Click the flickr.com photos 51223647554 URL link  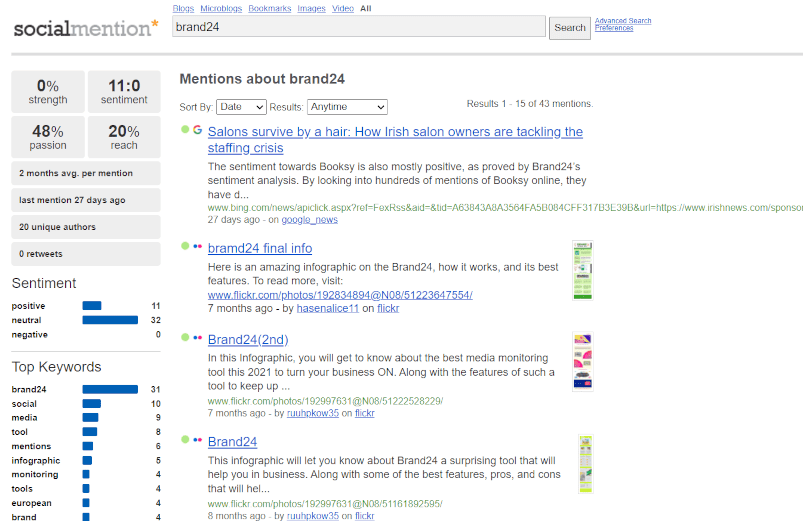340,295
